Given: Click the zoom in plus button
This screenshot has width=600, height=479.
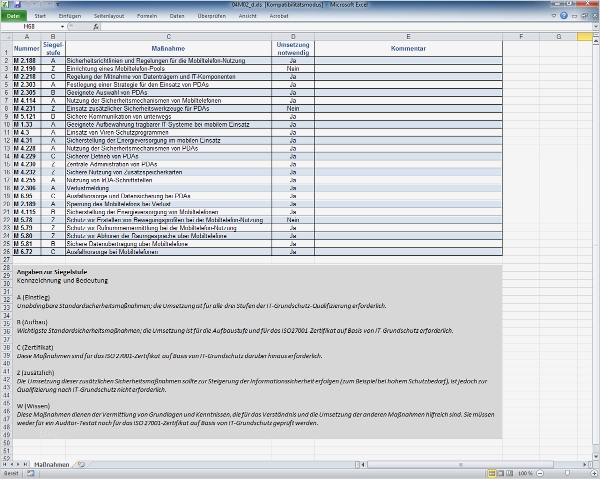Looking at the screenshot, I should coord(594,473).
